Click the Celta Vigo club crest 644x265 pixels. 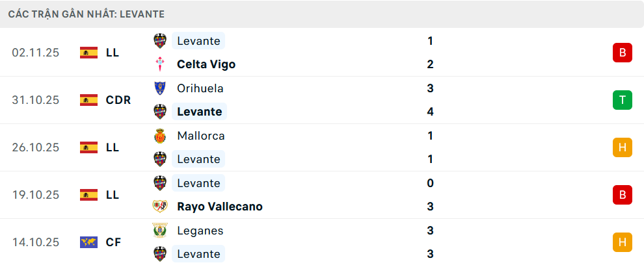(x=159, y=64)
